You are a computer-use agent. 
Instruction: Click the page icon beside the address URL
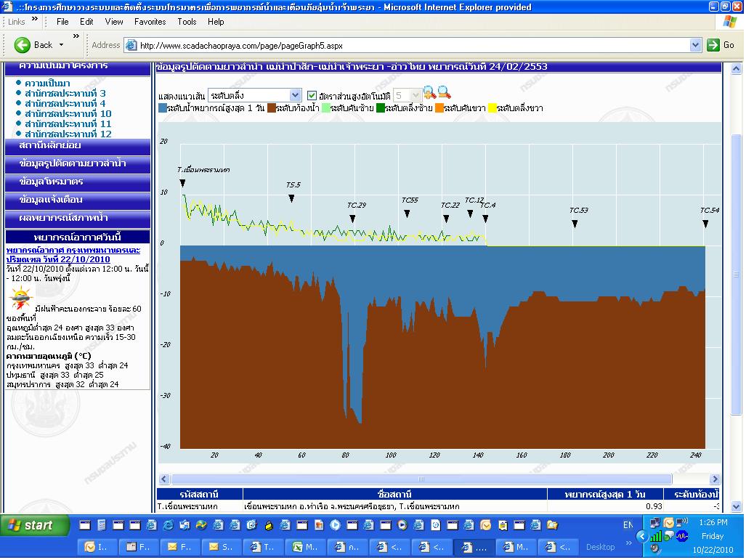coord(131,45)
